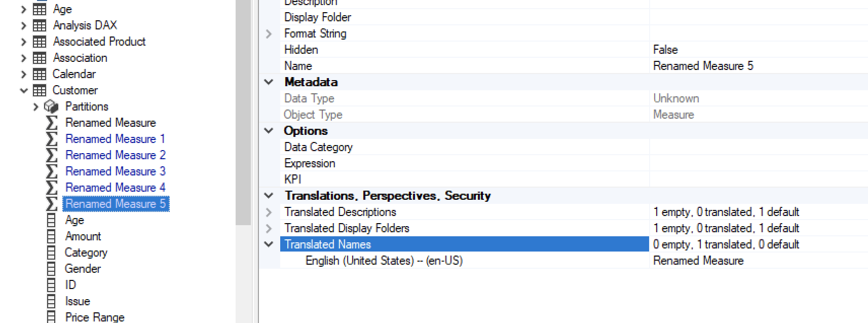Expand the Format String property
The image size is (868, 323).
pyautogui.click(x=269, y=33)
